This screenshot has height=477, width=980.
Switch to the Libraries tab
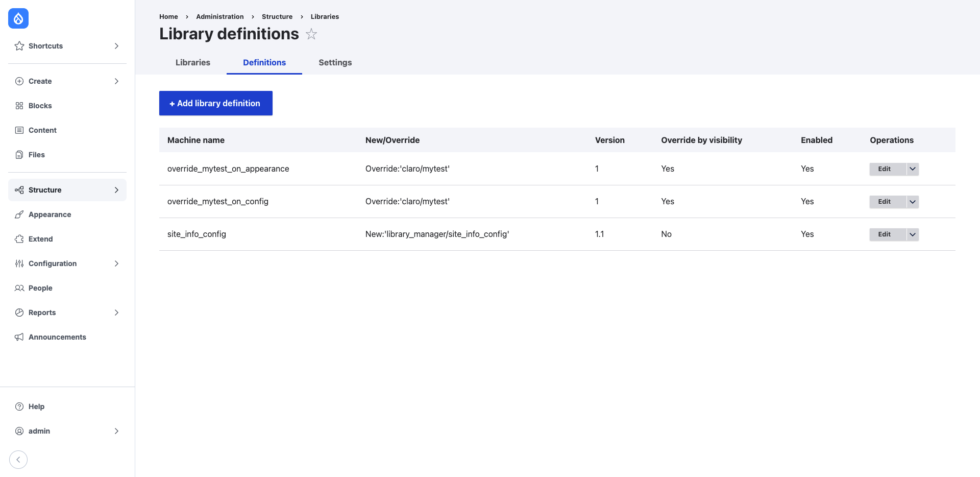[x=192, y=62]
